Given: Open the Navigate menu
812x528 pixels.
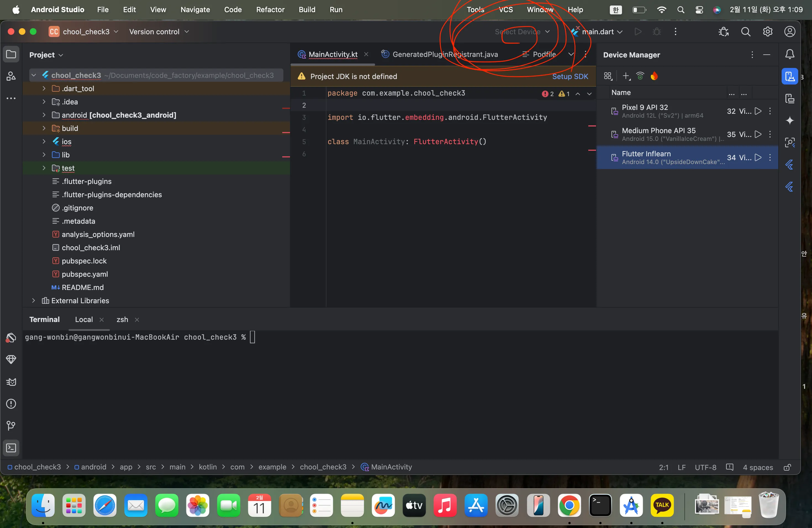Looking at the screenshot, I should click(x=195, y=10).
